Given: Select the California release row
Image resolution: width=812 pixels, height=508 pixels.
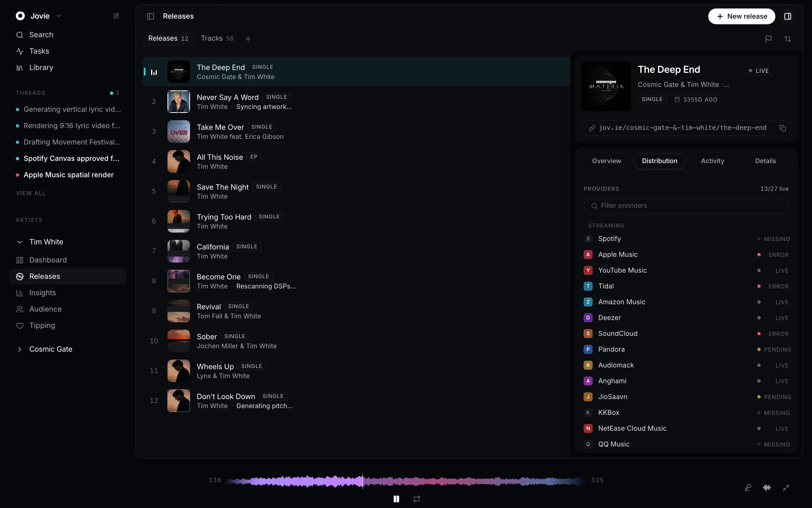Looking at the screenshot, I should (x=356, y=251).
